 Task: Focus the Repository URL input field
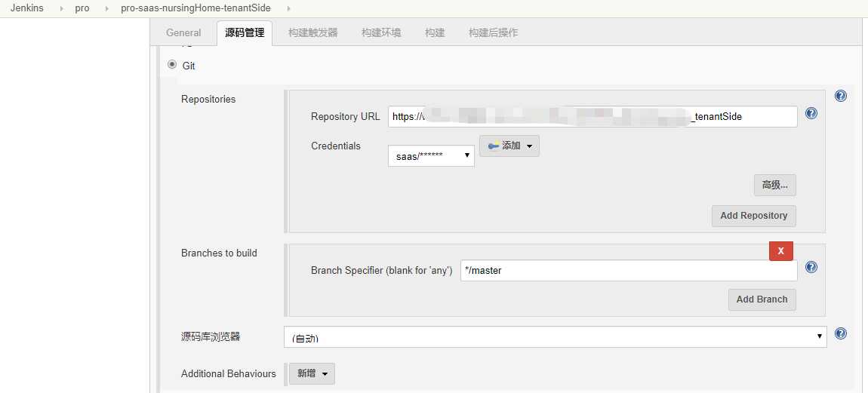[x=593, y=117]
